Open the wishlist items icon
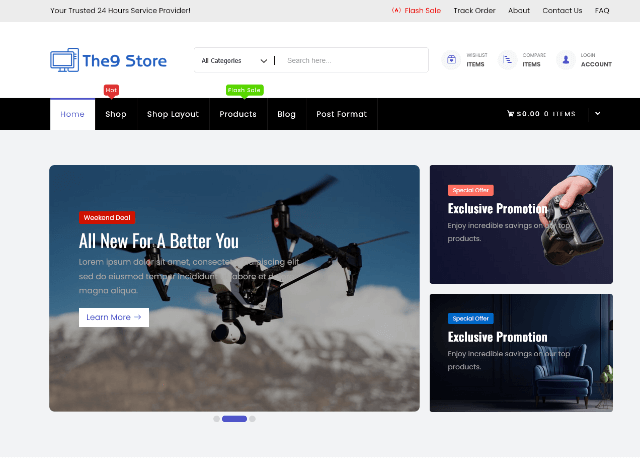This screenshot has width=640, height=459. [x=451, y=60]
